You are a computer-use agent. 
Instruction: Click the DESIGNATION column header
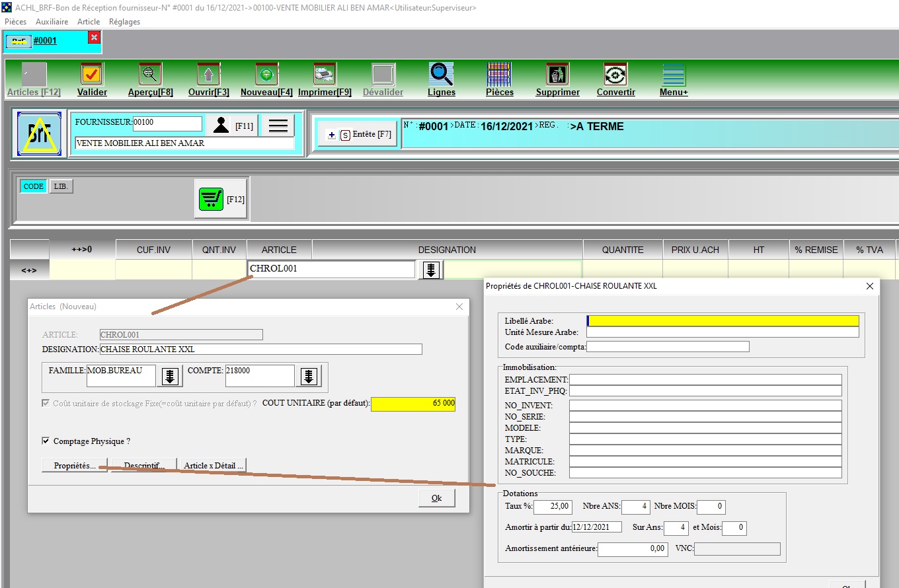(x=447, y=250)
